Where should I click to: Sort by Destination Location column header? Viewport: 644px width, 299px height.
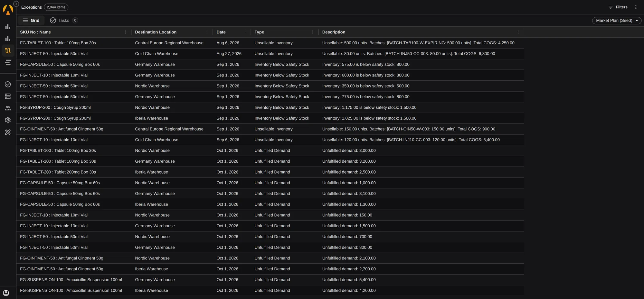[156, 32]
